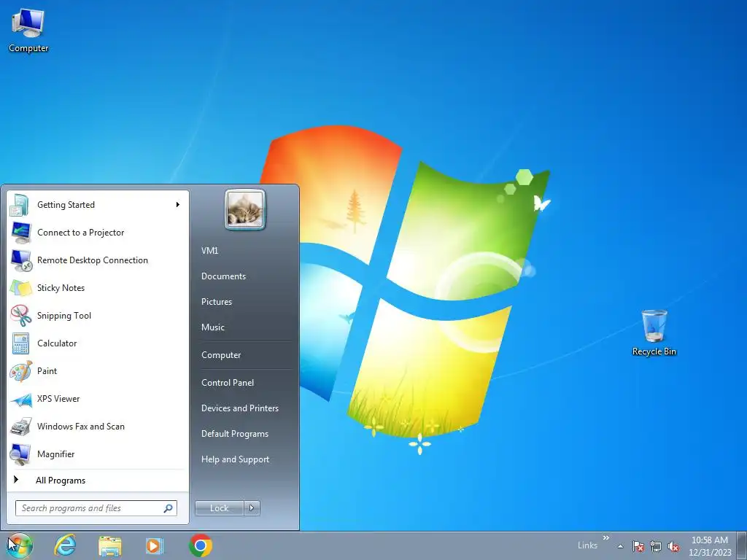Image resolution: width=747 pixels, height=560 pixels.
Task: Open Documents from Start menu
Action: (x=223, y=276)
